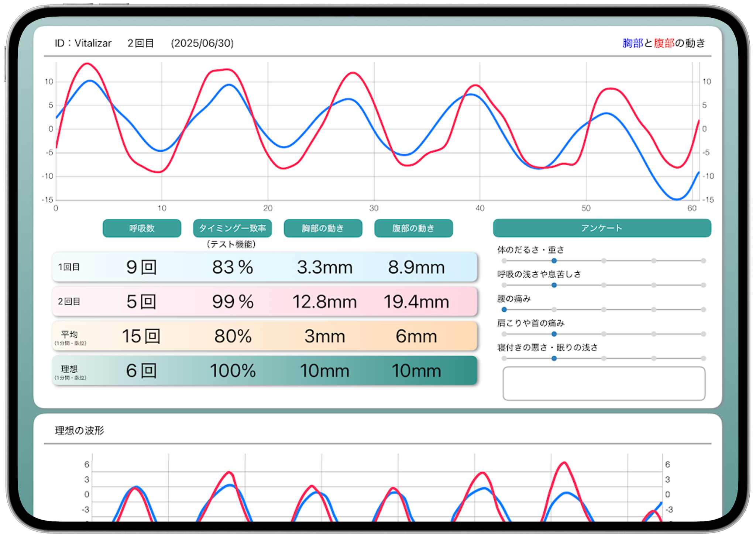The image size is (756, 538).
Task: Click the ID : Vitalizar header text
Action: point(83,43)
